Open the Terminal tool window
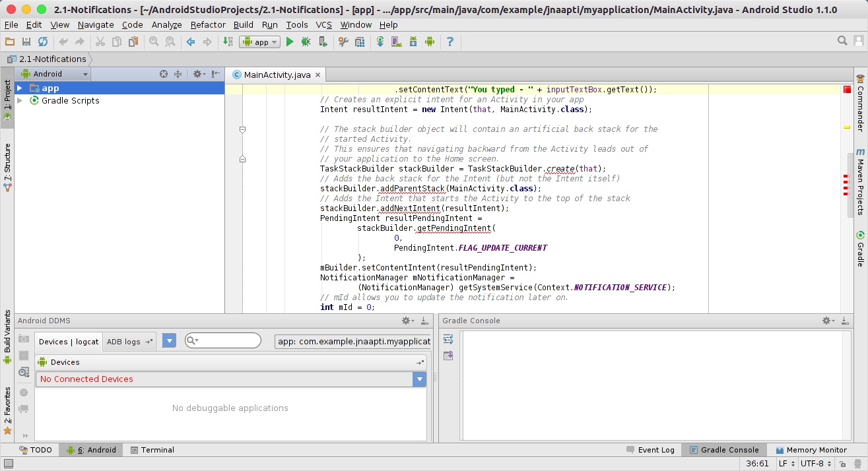Viewport: 868px width, 471px height. point(152,450)
